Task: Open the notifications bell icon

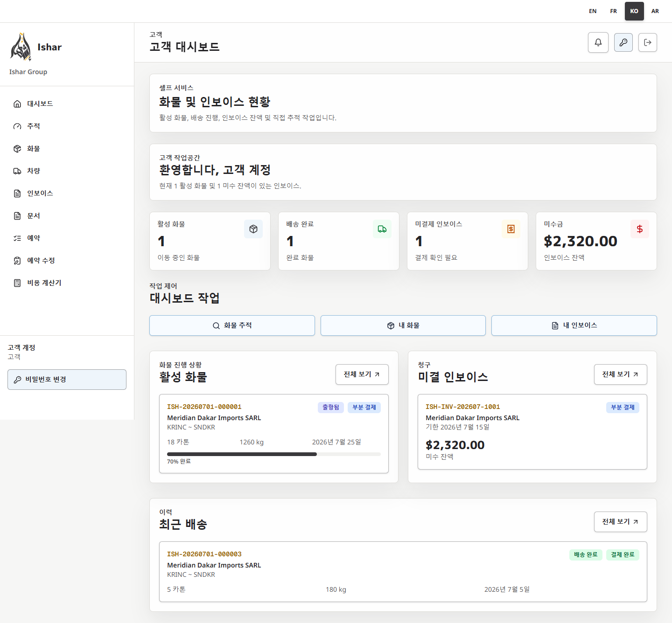Action: click(598, 42)
